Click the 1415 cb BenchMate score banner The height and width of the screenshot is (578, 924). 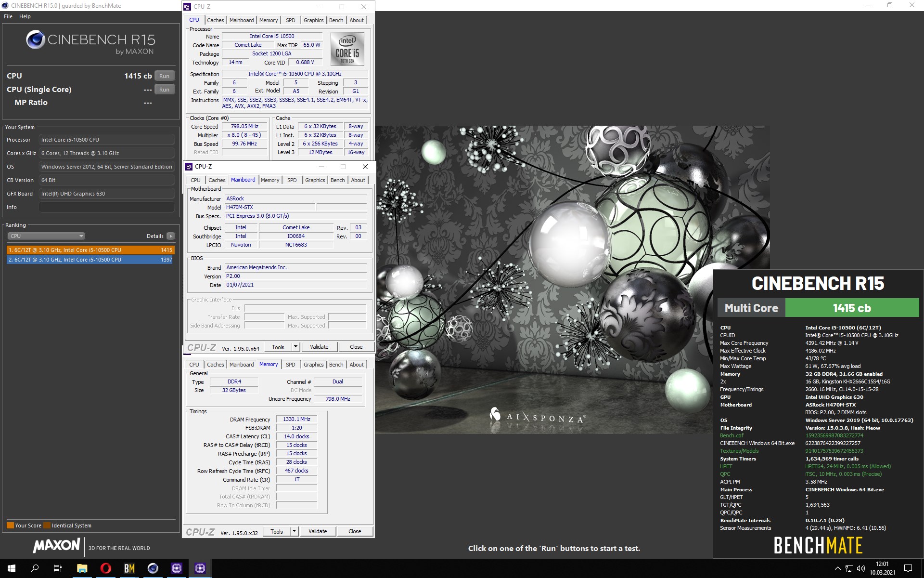(852, 308)
